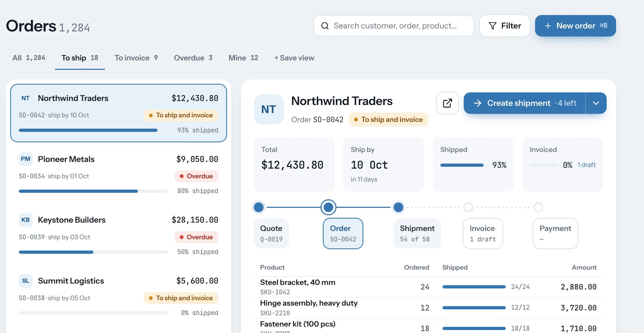Click the PM avatar for Pioneer Metals
This screenshot has height=333, width=644.
[x=25, y=159]
